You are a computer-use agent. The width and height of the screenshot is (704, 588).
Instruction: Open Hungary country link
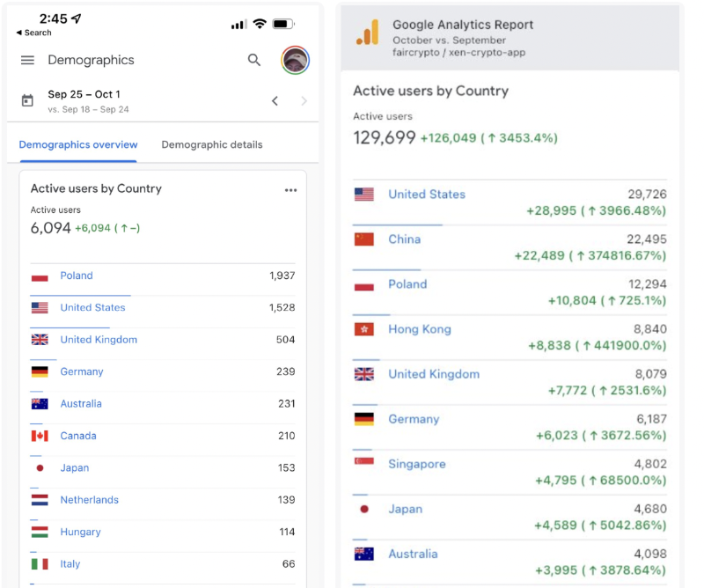[80, 532]
